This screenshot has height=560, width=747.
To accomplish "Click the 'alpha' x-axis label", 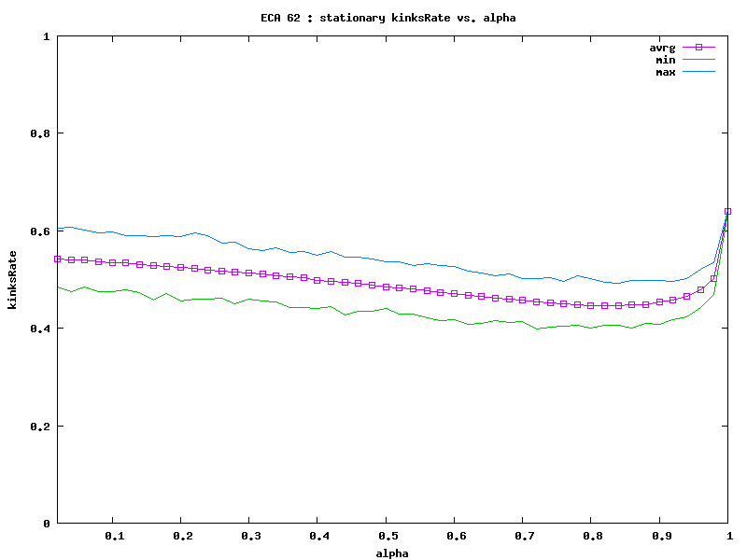I will coord(392,553).
